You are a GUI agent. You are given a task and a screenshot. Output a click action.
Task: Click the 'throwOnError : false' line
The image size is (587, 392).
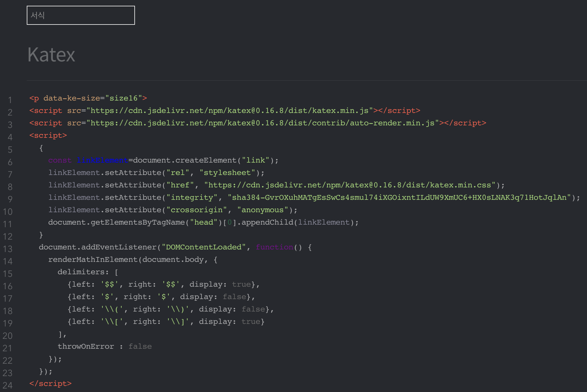pyautogui.click(x=105, y=346)
